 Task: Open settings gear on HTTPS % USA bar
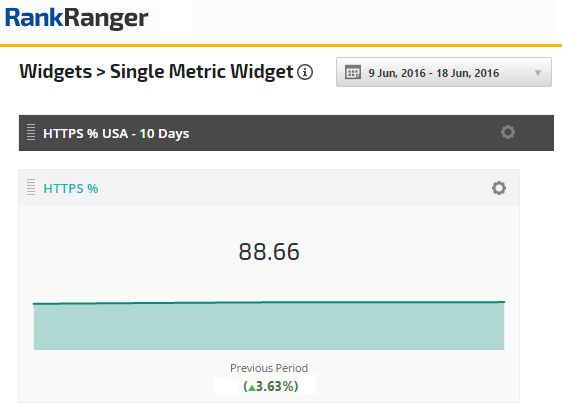click(x=508, y=132)
